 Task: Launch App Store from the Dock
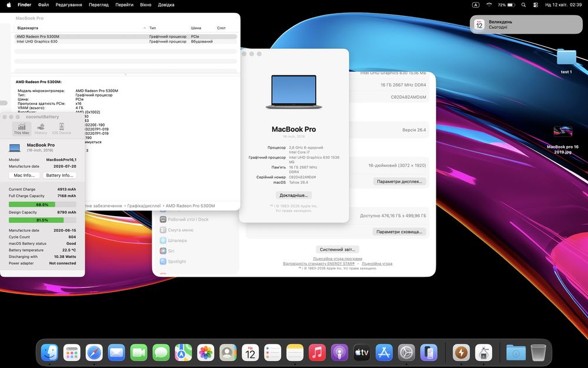(384, 353)
